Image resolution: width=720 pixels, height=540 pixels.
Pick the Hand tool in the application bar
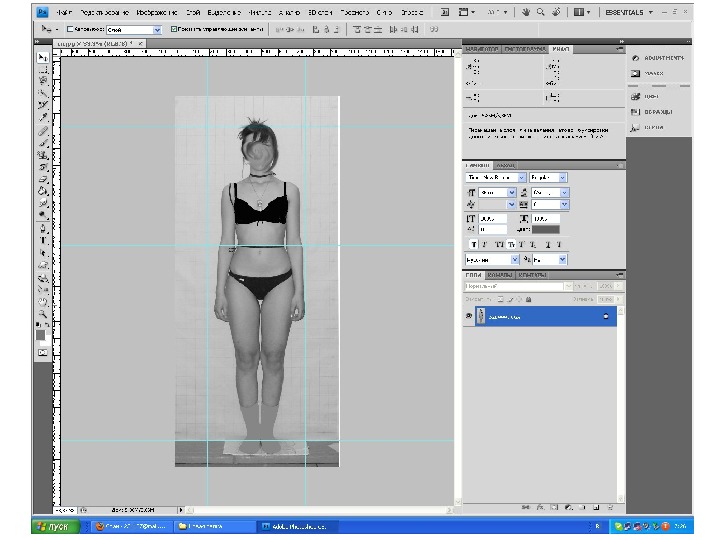pyautogui.click(x=526, y=14)
